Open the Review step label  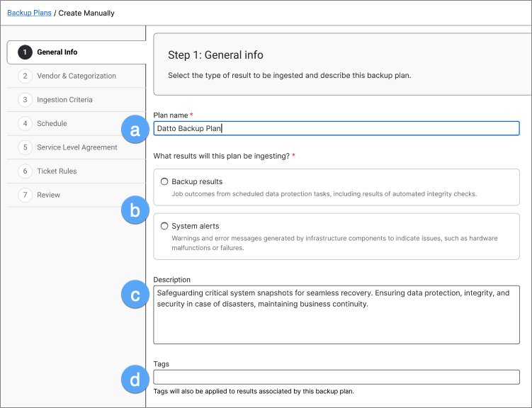point(48,195)
